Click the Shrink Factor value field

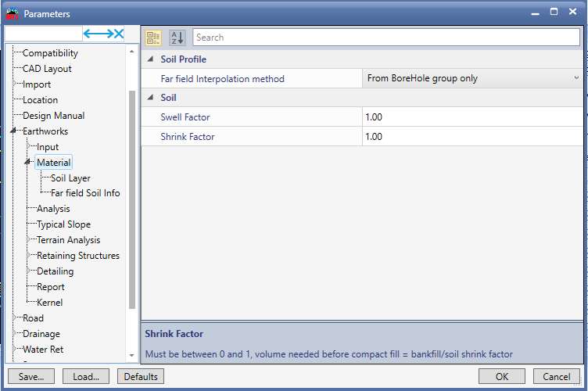(x=472, y=136)
